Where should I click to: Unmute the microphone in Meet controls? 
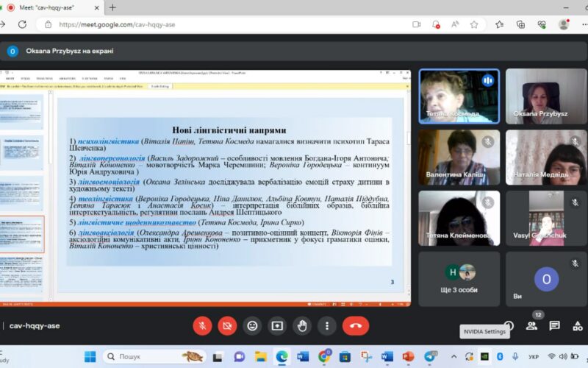[202, 325]
